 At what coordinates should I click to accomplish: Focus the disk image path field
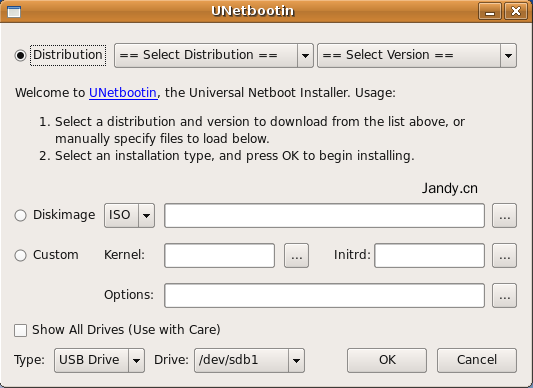[x=324, y=216]
